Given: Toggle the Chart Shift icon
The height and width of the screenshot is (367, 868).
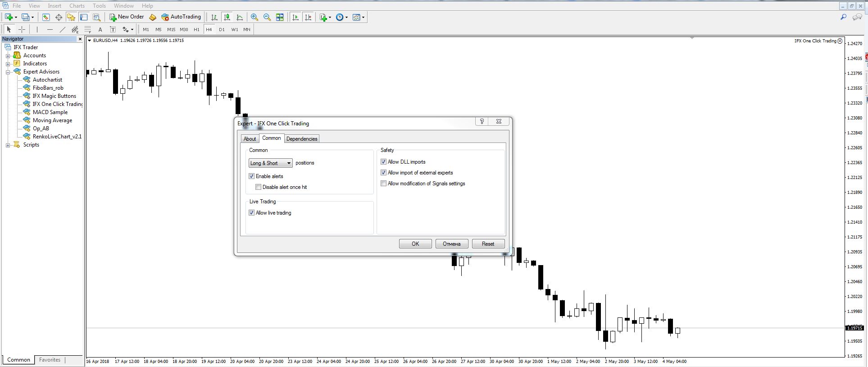Looking at the screenshot, I should [x=308, y=17].
